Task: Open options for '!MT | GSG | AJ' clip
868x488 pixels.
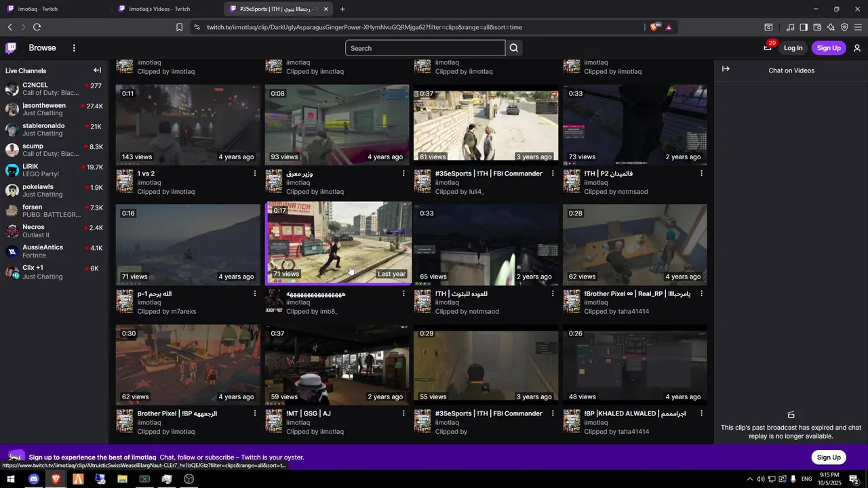Action: coord(403,413)
